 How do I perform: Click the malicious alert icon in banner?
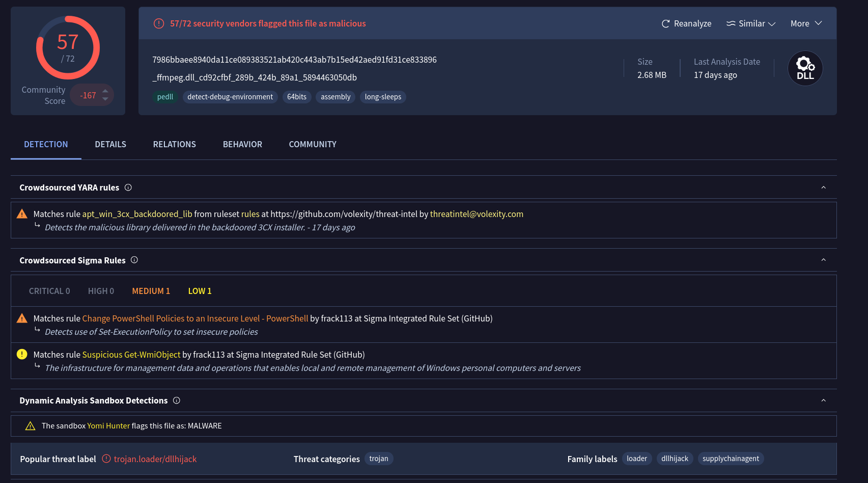tap(159, 23)
